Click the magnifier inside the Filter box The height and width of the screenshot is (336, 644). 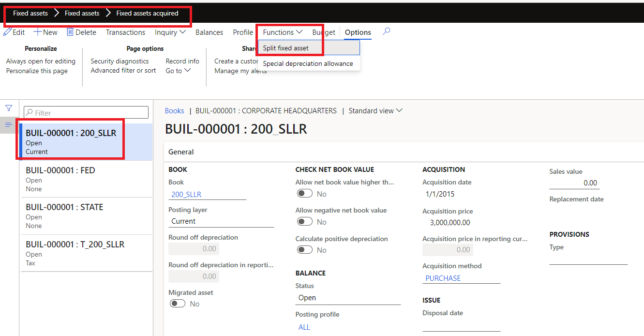30,112
